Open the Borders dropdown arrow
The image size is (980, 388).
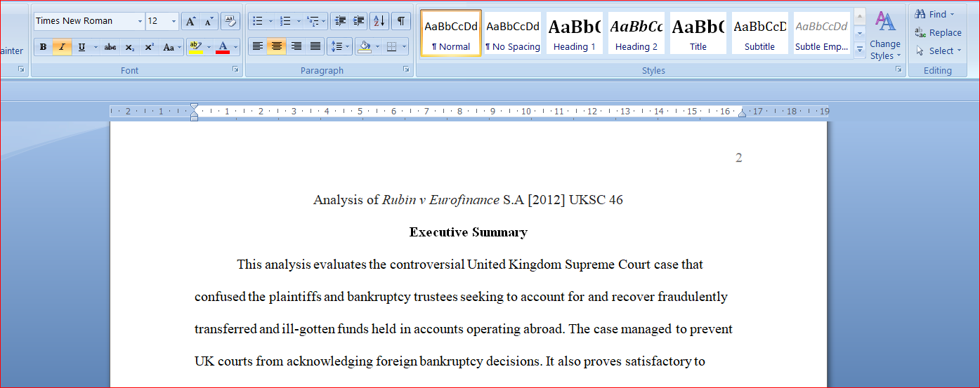tap(405, 46)
